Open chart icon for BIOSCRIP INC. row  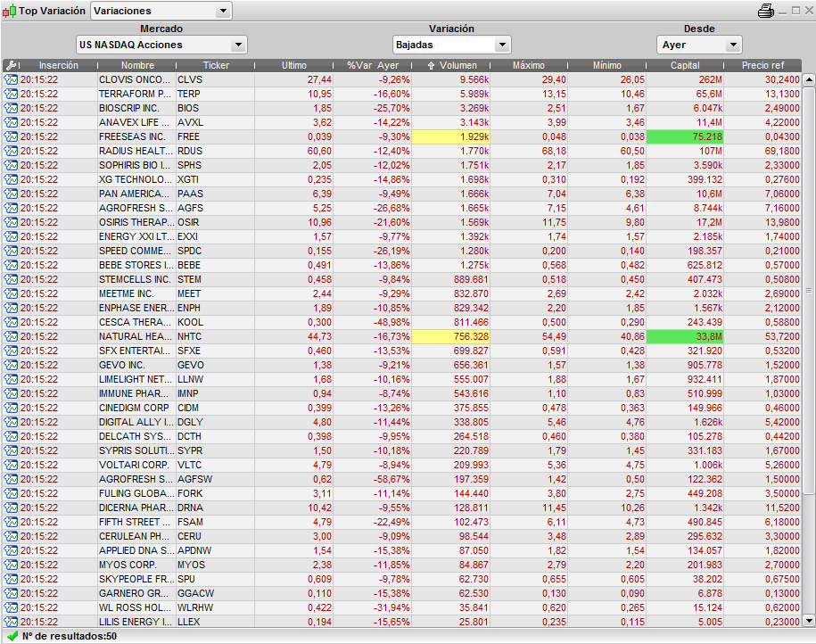[x=11, y=108]
